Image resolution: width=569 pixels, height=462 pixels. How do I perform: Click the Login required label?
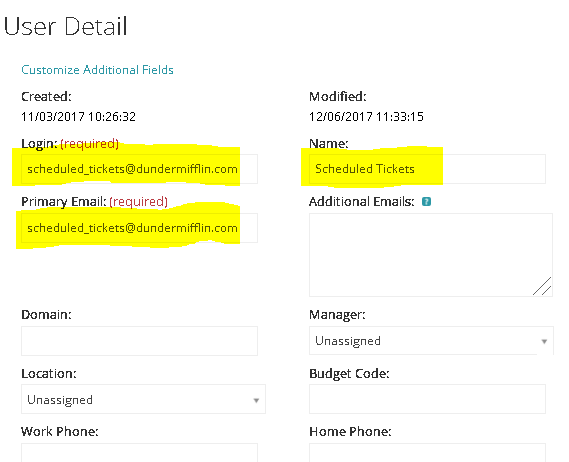click(90, 144)
